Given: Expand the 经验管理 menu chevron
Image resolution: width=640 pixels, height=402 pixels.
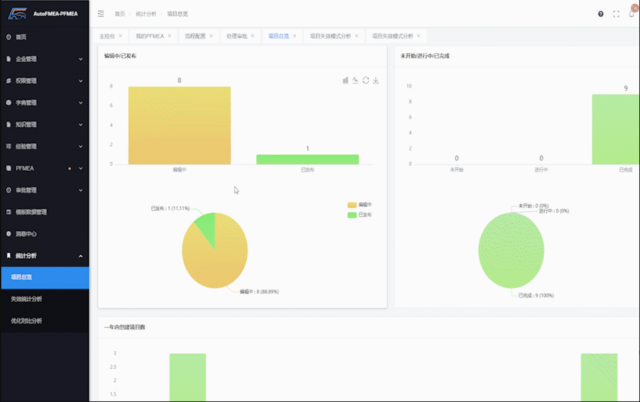Looking at the screenshot, I should tap(80, 147).
